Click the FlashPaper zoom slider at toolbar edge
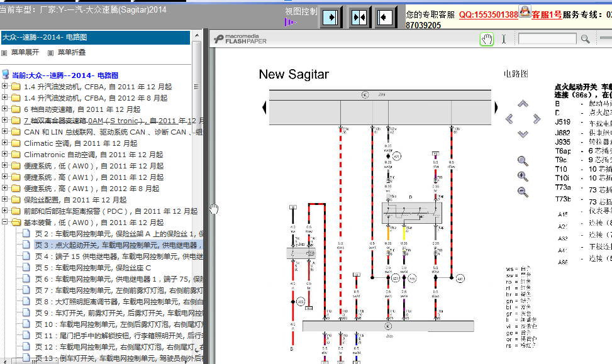Image resolution: width=612 pixels, height=364 pixels. tap(606, 38)
